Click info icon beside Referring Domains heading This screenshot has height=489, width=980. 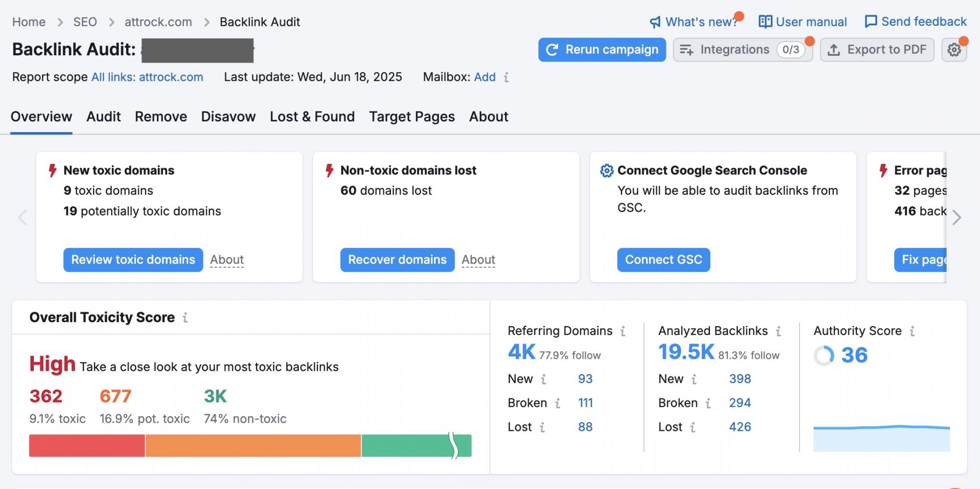(623, 331)
